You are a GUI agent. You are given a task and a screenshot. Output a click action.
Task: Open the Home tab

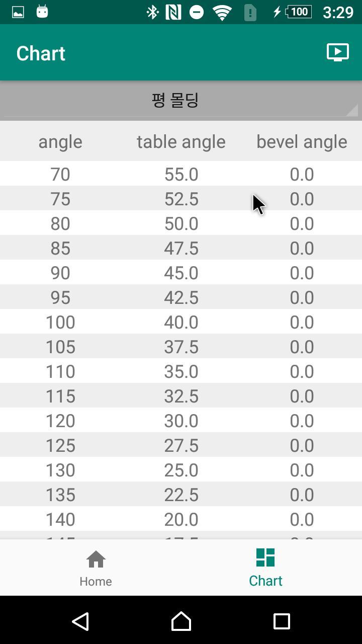click(96, 568)
